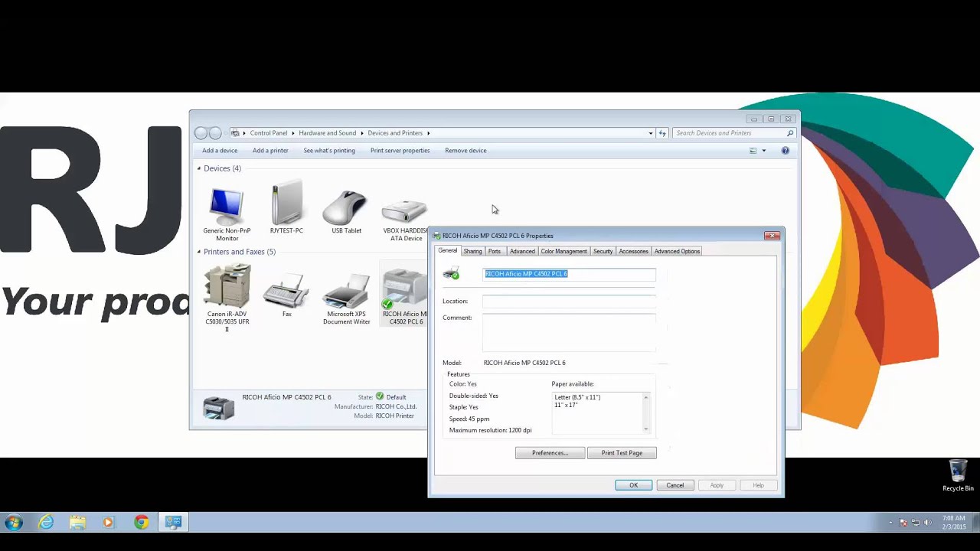The image size is (980, 551).
Task: Switch to the Sharing tab
Action: pos(472,251)
